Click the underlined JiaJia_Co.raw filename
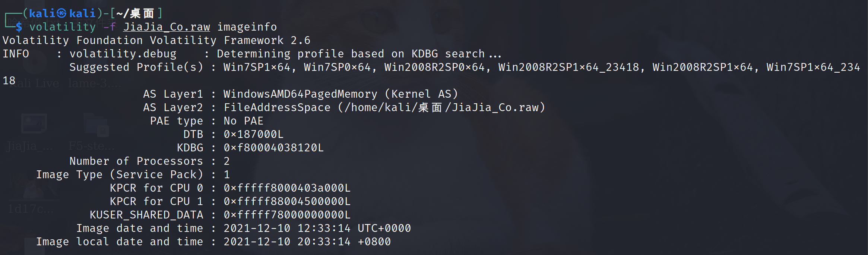The height and width of the screenshot is (255, 868). pyautogui.click(x=167, y=27)
